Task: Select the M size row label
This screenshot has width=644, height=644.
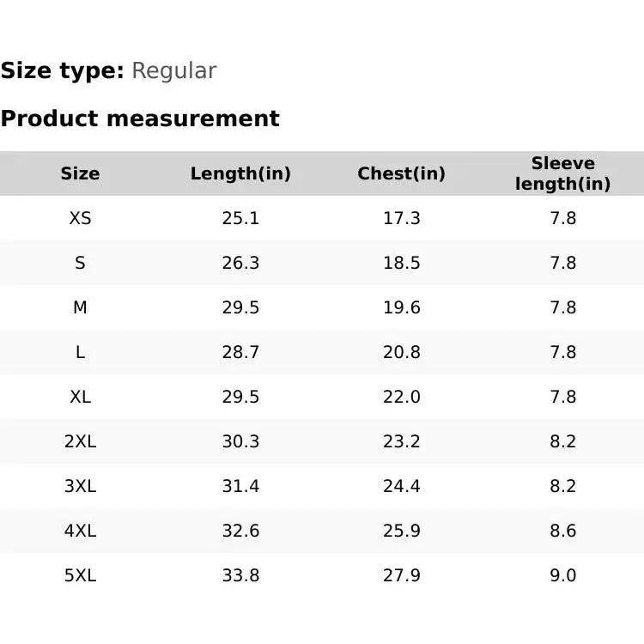Action: tap(80, 307)
